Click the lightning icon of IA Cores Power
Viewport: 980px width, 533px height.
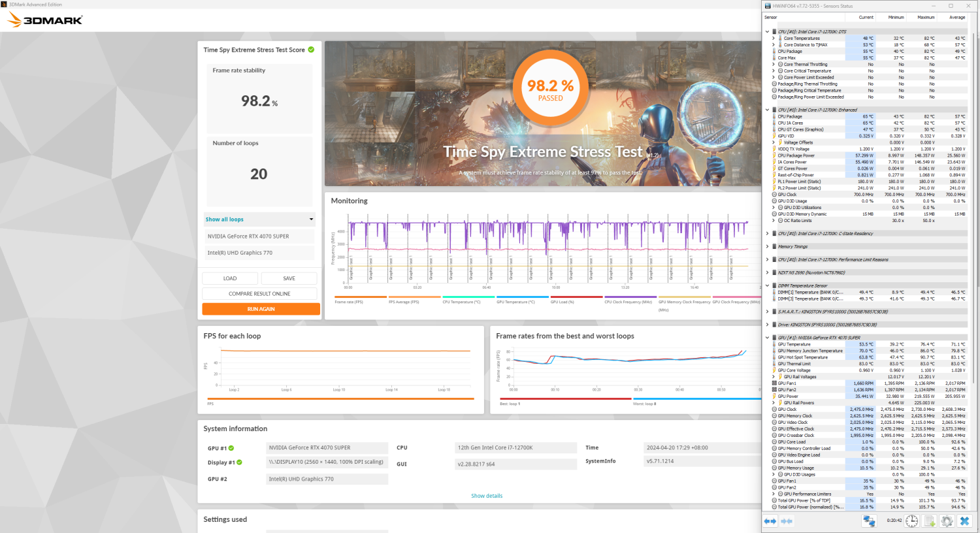click(x=774, y=162)
